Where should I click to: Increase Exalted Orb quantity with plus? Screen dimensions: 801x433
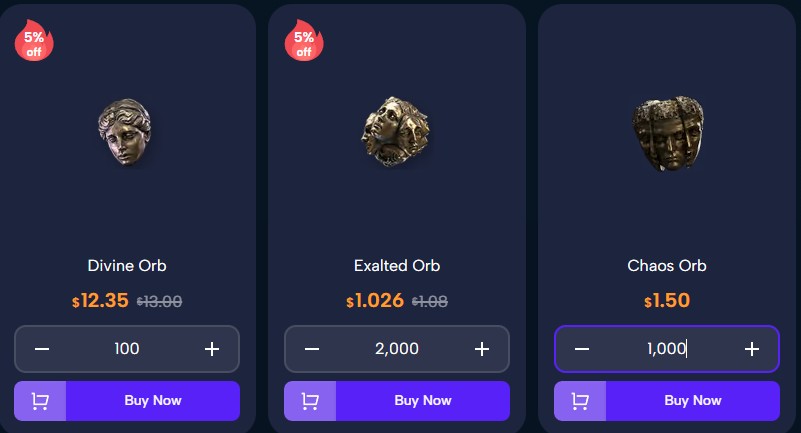pos(482,349)
